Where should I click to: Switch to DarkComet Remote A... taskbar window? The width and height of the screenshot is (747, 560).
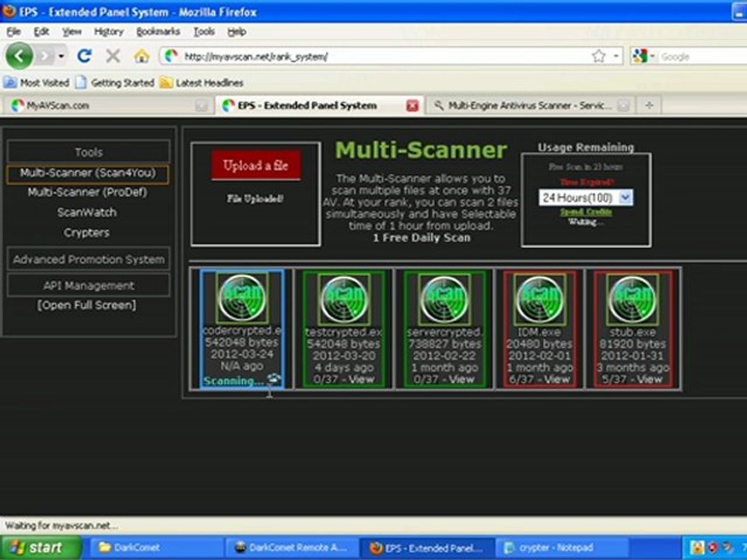tap(292, 548)
